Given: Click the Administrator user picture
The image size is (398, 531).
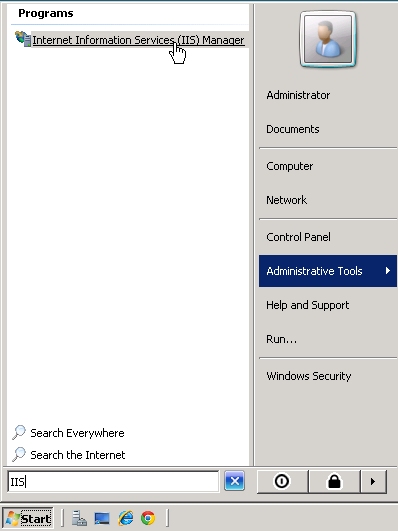Looking at the screenshot, I should [x=328, y=39].
